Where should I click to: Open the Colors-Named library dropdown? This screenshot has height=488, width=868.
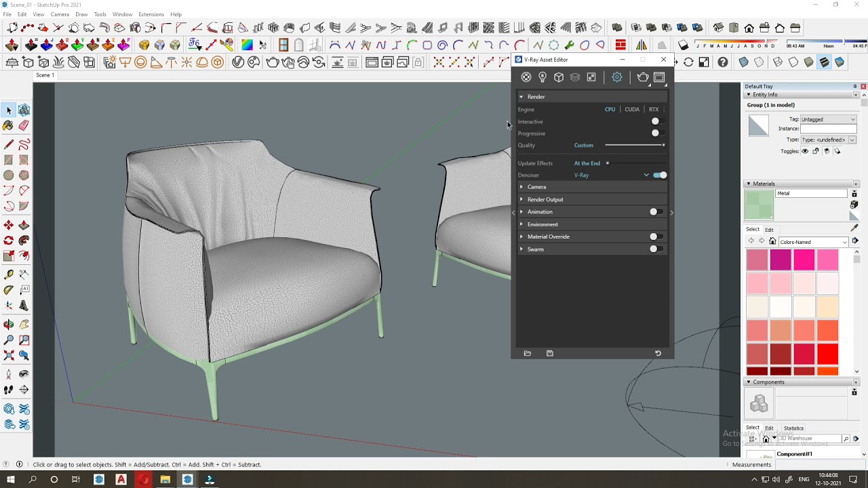(x=813, y=242)
